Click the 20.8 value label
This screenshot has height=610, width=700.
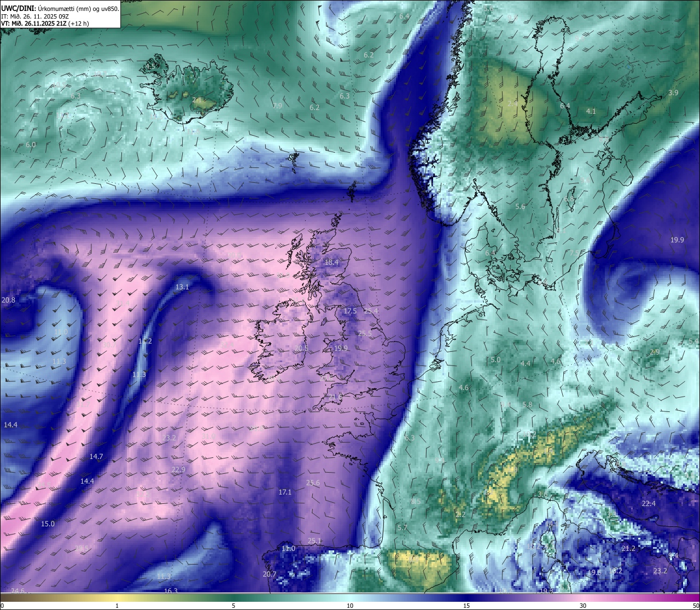click(x=9, y=300)
